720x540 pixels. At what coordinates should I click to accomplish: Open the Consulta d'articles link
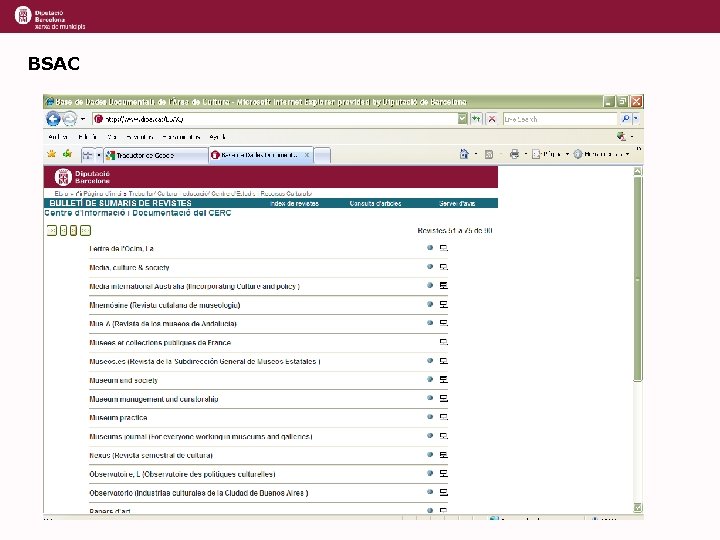[x=375, y=203]
